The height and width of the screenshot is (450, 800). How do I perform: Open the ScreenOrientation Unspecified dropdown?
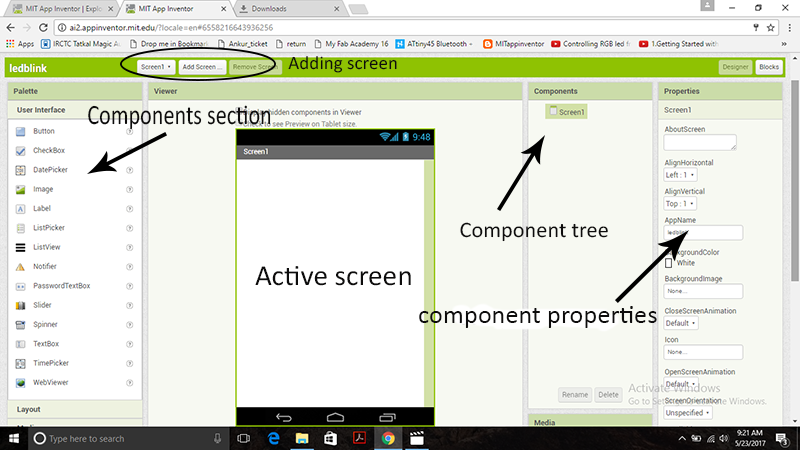[x=688, y=413]
